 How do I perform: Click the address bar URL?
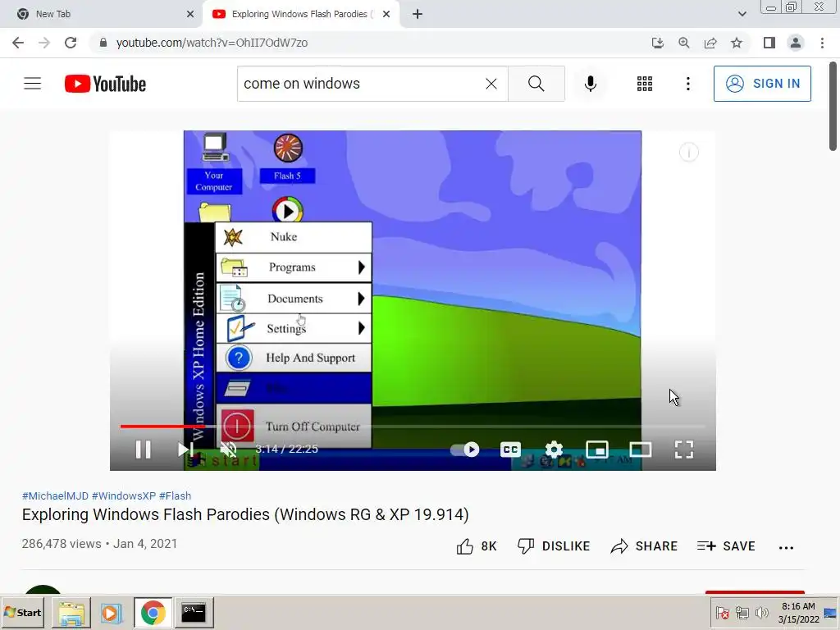pos(212,43)
